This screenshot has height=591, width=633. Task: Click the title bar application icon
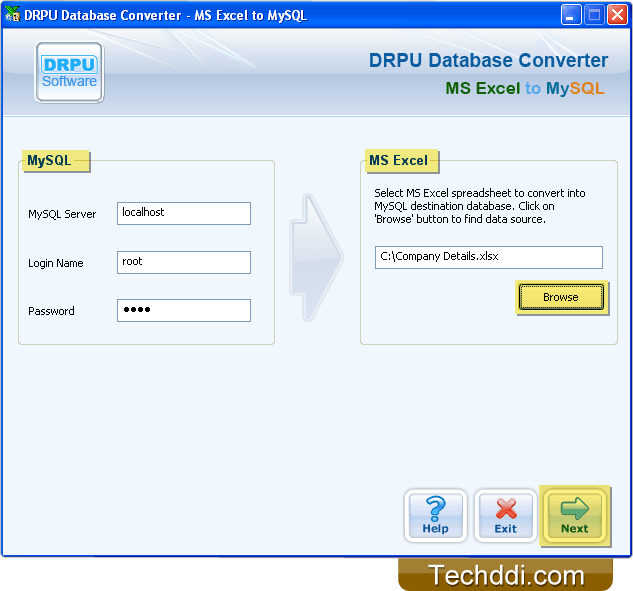tap(12, 15)
